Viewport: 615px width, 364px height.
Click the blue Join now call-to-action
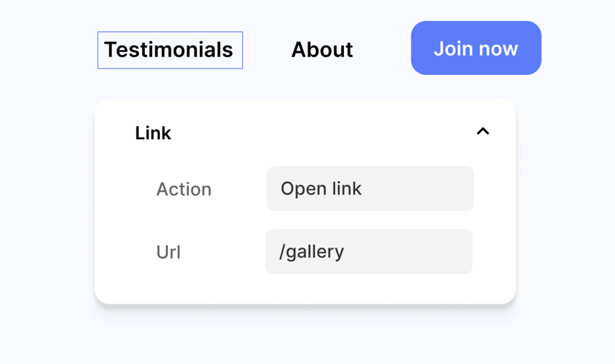coord(475,48)
